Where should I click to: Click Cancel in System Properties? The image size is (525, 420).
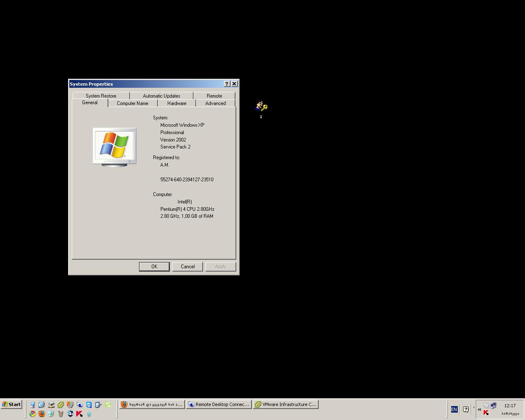pos(188,267)
